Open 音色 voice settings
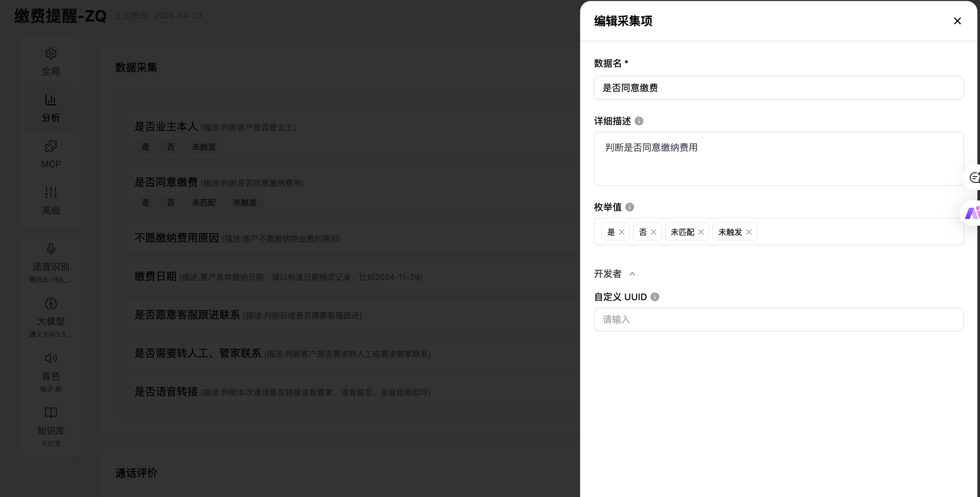Viewport: 980px width, 497px height. tap(51, 372)
